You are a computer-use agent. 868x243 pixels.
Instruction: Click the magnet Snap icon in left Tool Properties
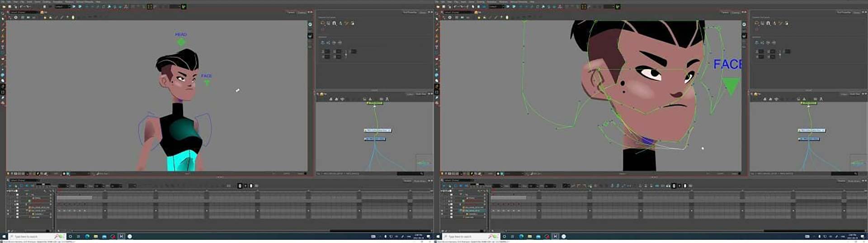[x=335, y=23]
